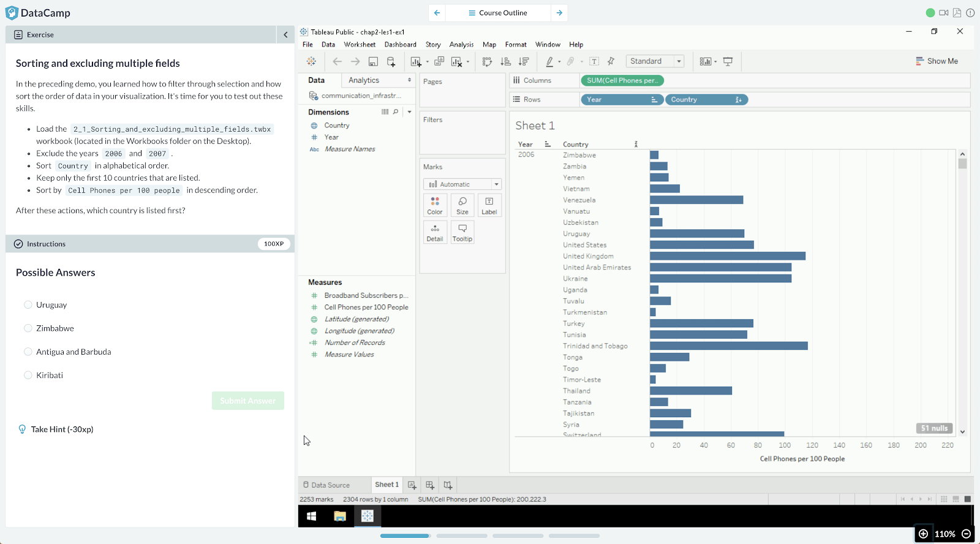Open the Clear Sheet dropdown arrow
The image size is (980, 544).
[x=468, y=62]
